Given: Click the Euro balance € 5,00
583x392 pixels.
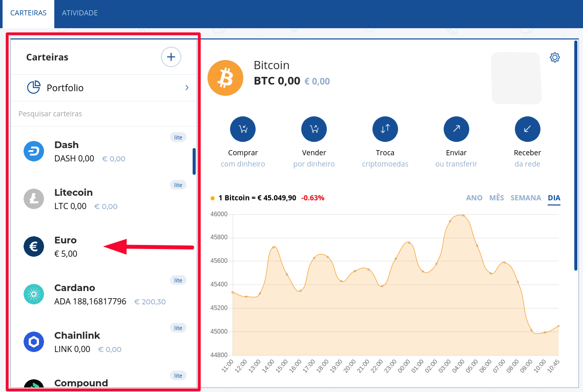Looking at the screenshot, I should (66, 254).
